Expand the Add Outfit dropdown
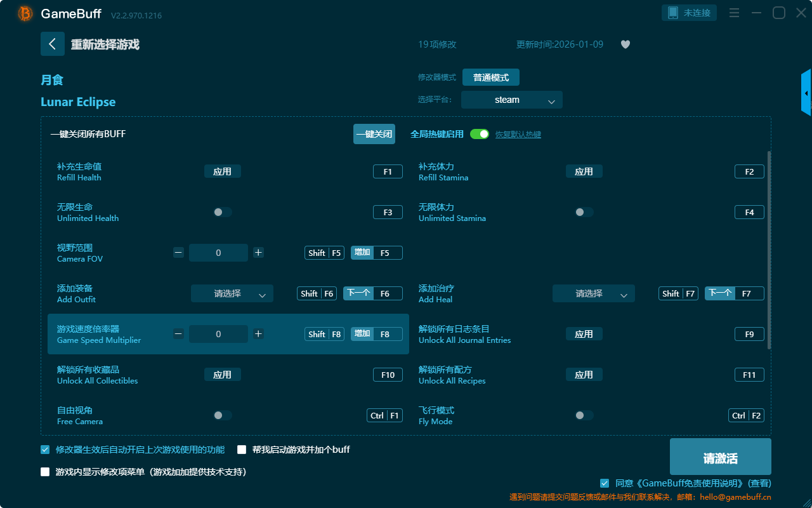Screen dimensions: 812x508 [x=232, y=293]
